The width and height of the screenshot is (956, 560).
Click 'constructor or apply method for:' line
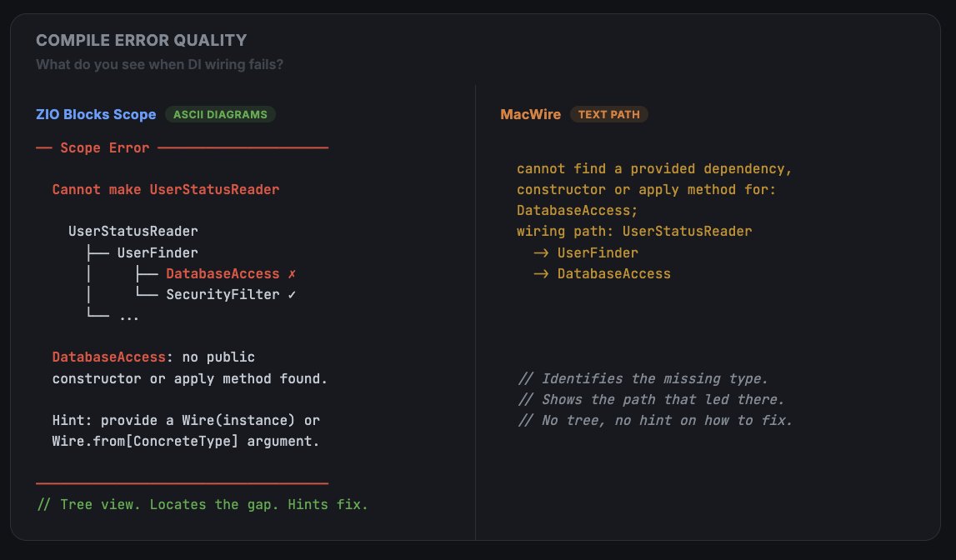(x=646, y=189)
